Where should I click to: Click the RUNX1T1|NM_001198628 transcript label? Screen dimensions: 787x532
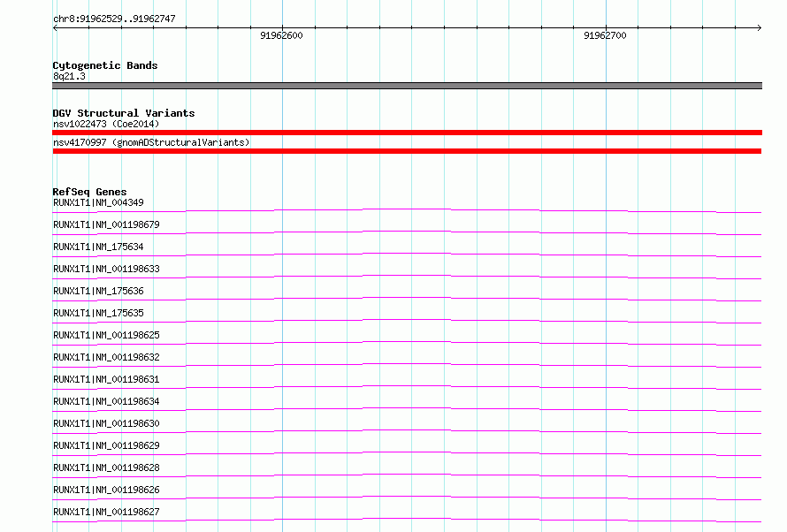pos(106,467)
